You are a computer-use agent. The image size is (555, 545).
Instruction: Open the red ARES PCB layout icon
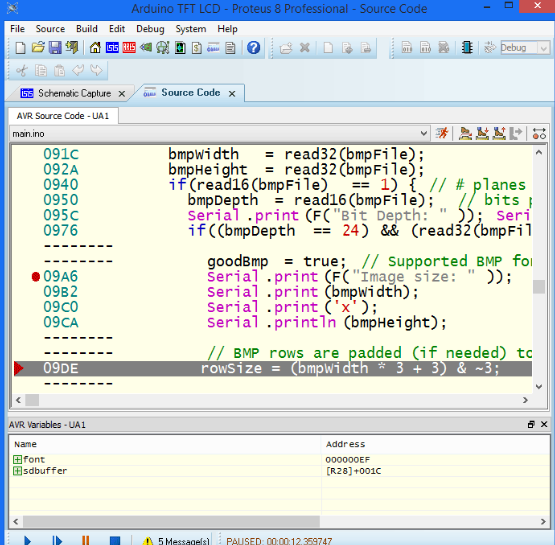[129, 47]
